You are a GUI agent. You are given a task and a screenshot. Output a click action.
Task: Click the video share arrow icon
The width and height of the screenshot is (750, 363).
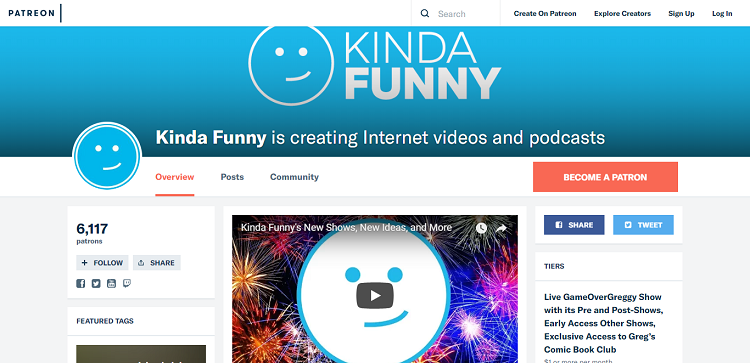[x=501, y=229]
